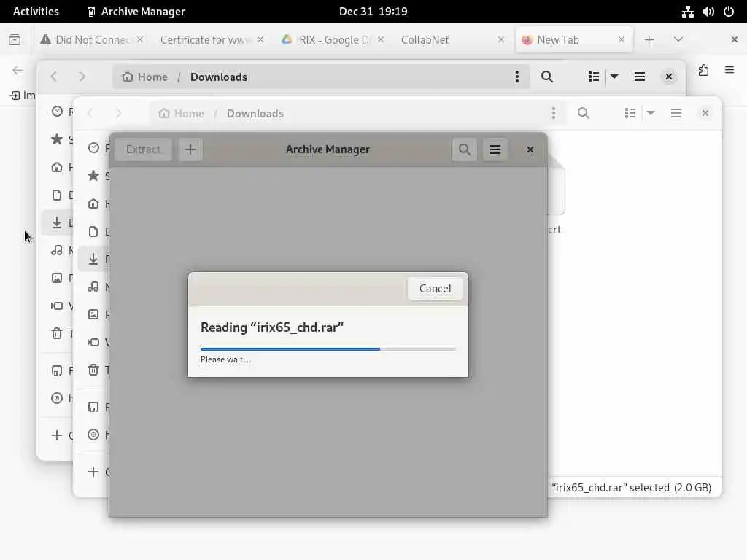Viewport: 747px width, 560px height.
Task: Close the CollabNet tab
Action: tap(500, 40)
